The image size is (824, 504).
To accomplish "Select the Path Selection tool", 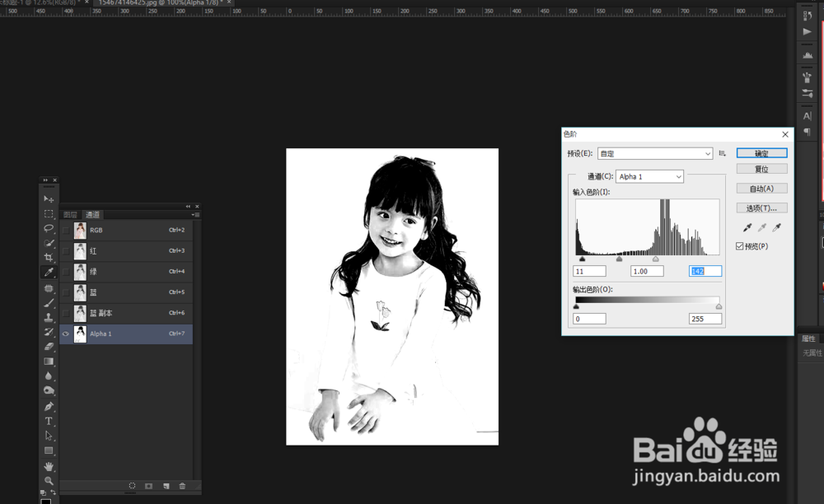I will [x=49, y=436].
